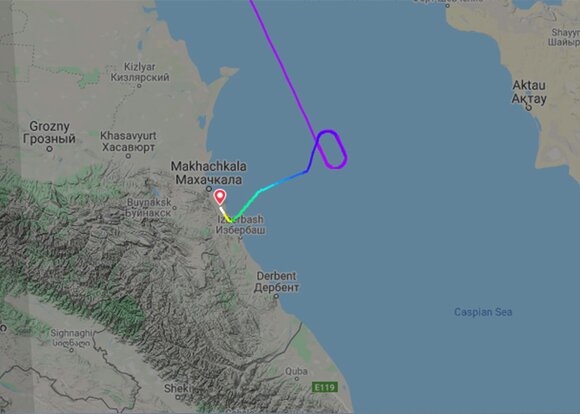Click the straight purple flight track line
580x414 pixels.
(283, 67)
